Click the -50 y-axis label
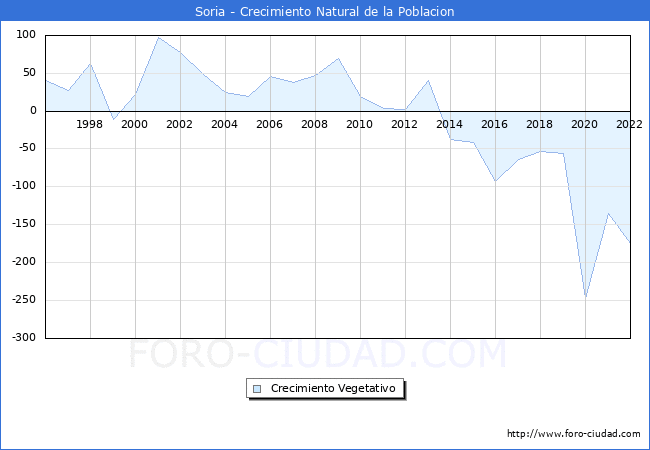The image size is (650, 450). (x=26, y=148)
